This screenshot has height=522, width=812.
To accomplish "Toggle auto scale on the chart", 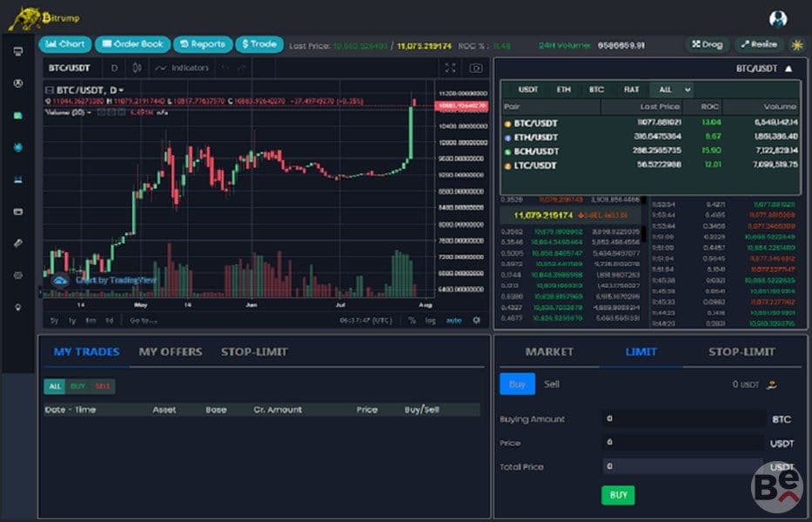I will [453, 320].
